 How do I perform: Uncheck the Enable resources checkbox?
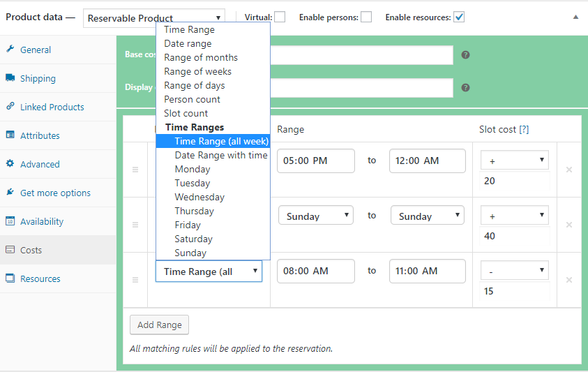(x=459, y=17)
